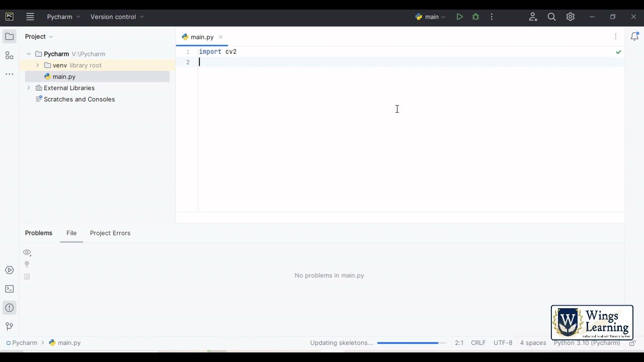Collapse the Pycharm root folder
The height and width of the screenshot is (362, 644).
coord(29,54)
